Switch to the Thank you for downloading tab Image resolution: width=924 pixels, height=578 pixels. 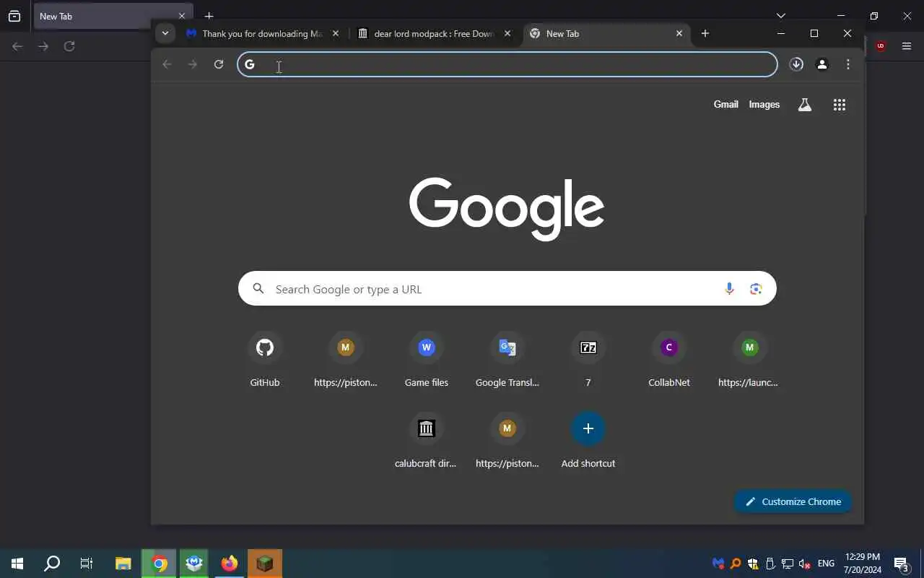[x=263, y=33]
